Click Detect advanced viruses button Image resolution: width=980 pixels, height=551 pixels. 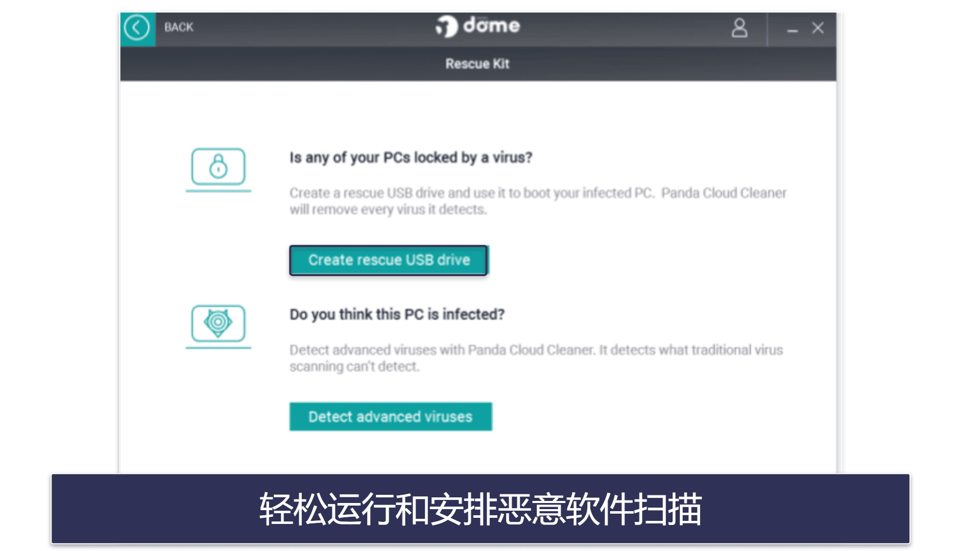[x=391, y=417]
